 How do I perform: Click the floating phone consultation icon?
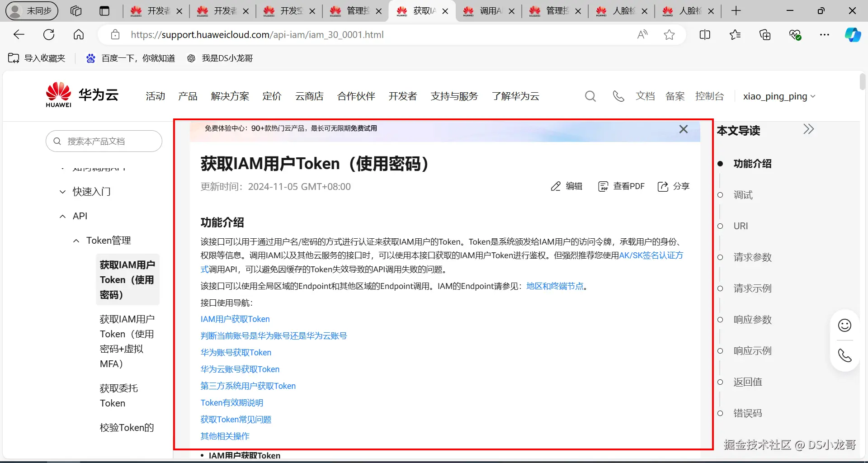844,355
